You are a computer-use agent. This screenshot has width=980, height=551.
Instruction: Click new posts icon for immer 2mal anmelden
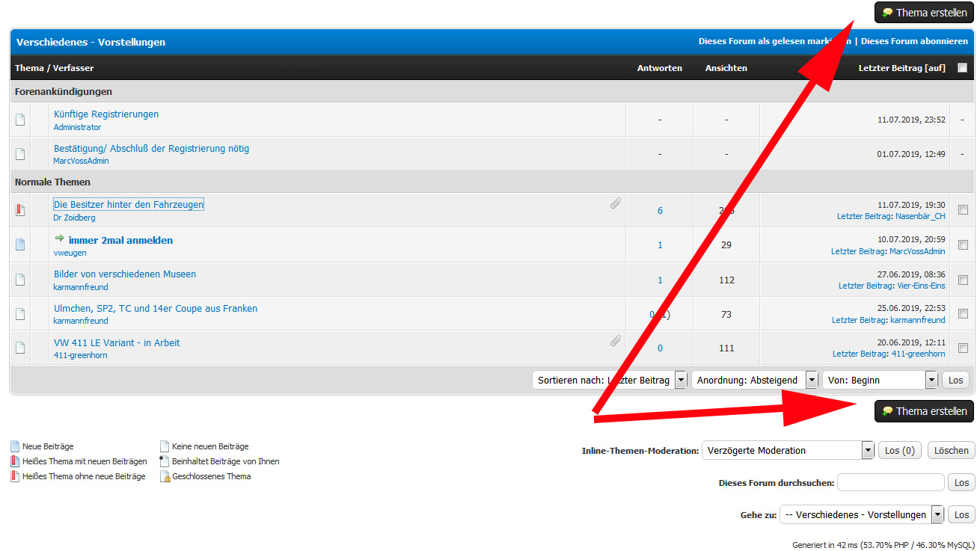click(20, 244)
